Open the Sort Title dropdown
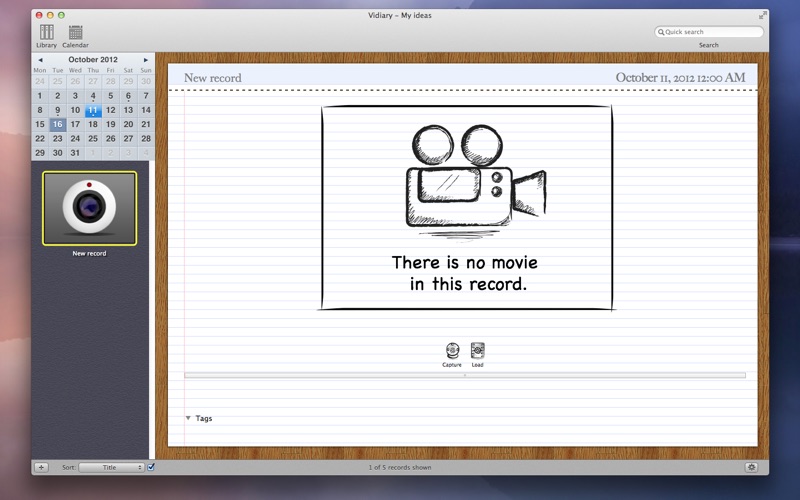The height and width of the screenshot is (500, 800). point(111,467)
